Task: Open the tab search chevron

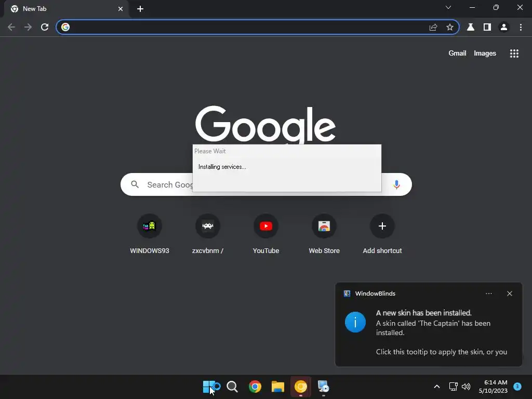Action: [448, 7]
